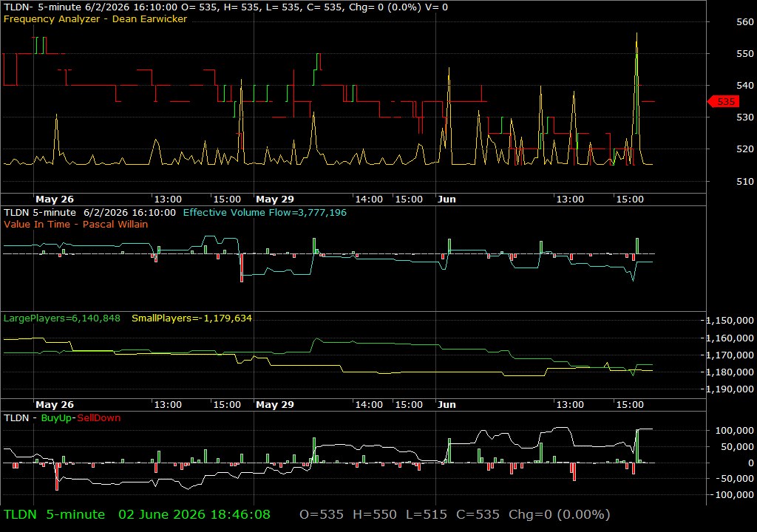Click the 520 price scale label
This screenshot has height=532, width=757.
point(745,149)
